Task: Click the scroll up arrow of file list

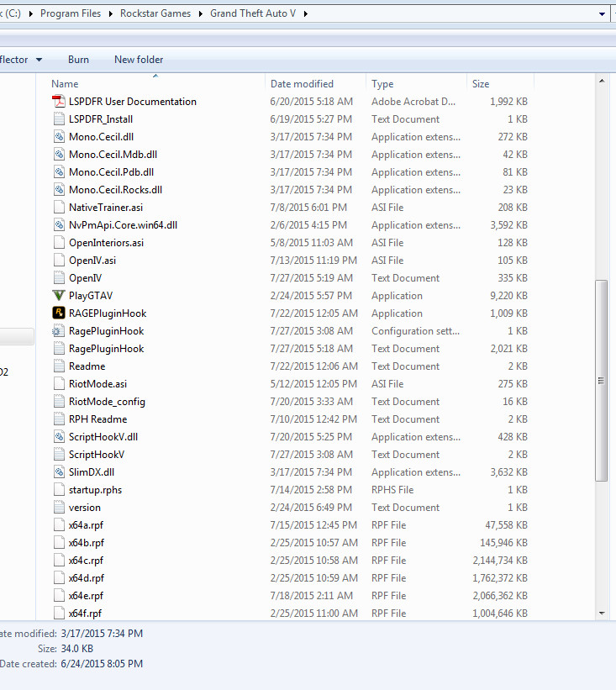Action: pos(602,81)
